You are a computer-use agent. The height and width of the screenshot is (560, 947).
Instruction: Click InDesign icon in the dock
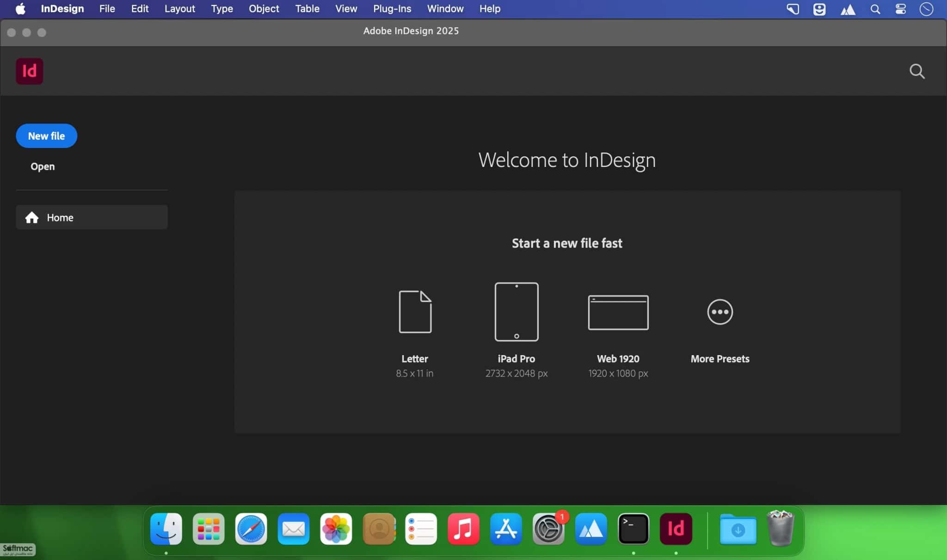click(x=676, y=529)
